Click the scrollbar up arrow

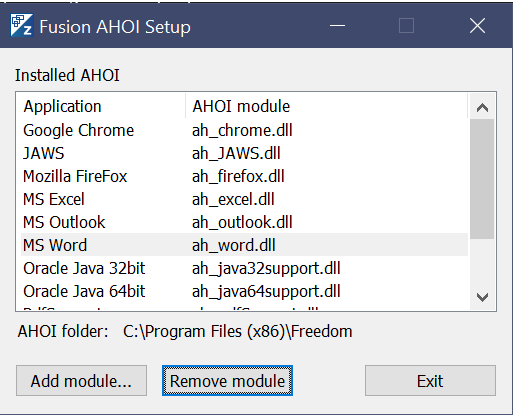click(482, 107)
